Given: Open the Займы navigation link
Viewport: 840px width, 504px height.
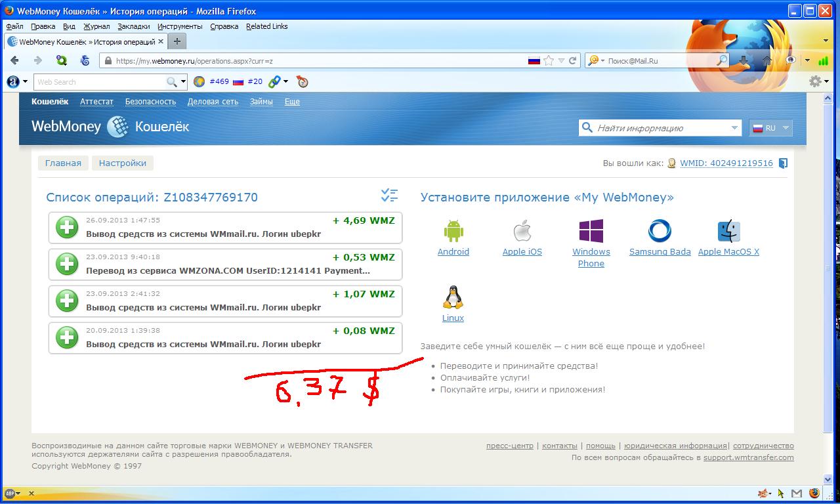Looking at the screenshot, I should (261, 102).
